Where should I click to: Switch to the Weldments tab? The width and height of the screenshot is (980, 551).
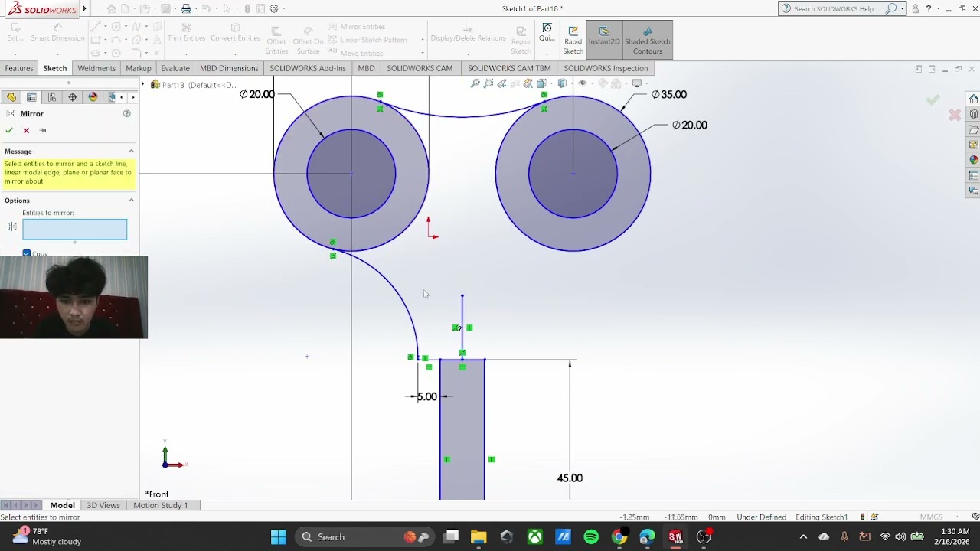coord(96,68)
